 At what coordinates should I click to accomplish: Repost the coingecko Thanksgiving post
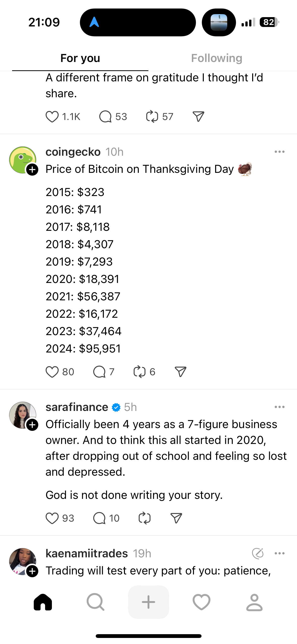tap(139, 372)
